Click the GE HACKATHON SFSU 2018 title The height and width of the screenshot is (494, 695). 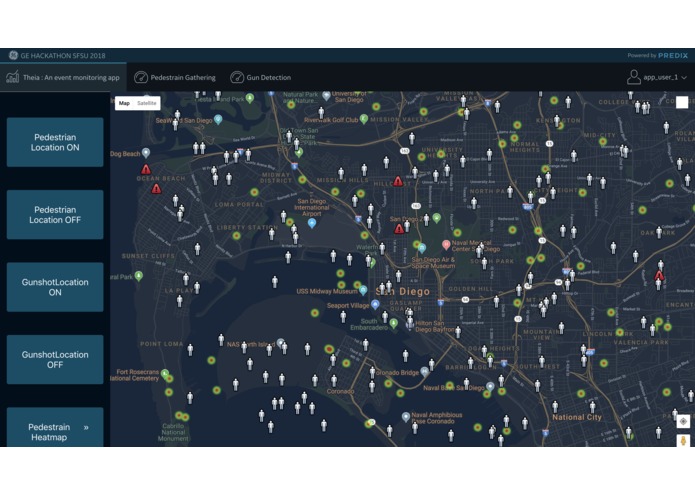click(x=63, y=56)
